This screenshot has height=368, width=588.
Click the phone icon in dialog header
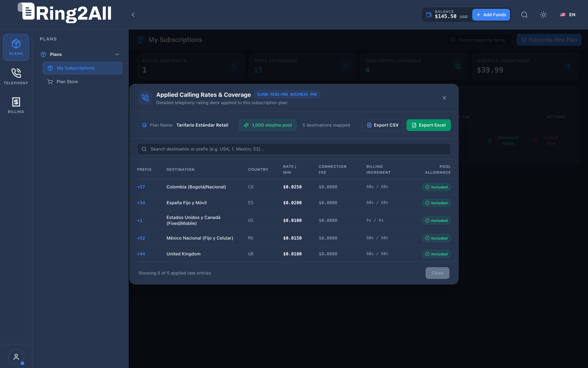[145, 98]
